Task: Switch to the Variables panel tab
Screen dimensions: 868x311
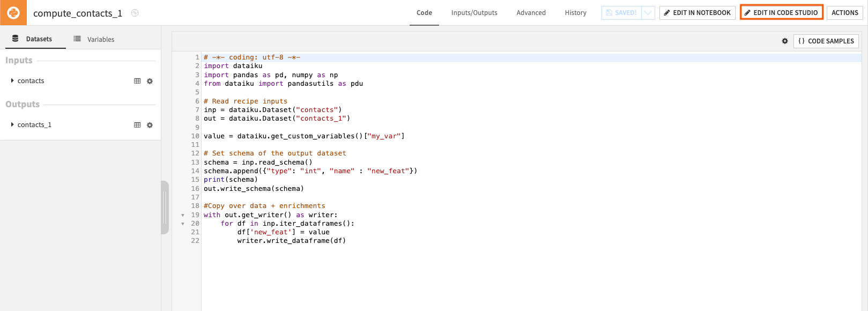Action: click(x=94, y=39)
